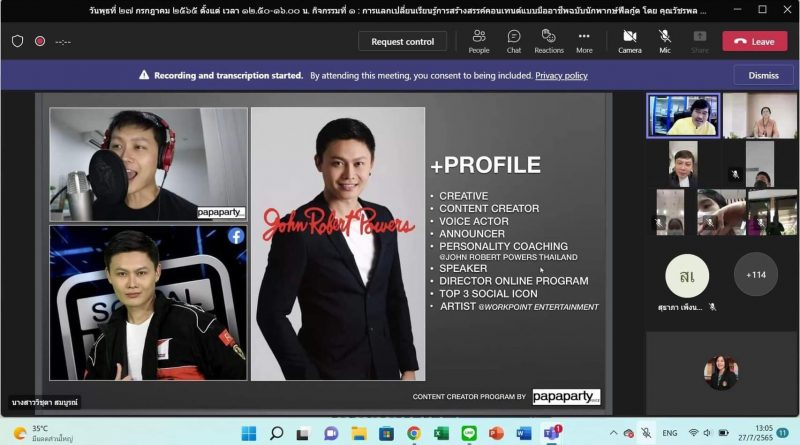The height and width of the screenshot is (445, 800).
Task: Open LINE app from taskbar
Action: pyautogui.click(x=469, y=433)
